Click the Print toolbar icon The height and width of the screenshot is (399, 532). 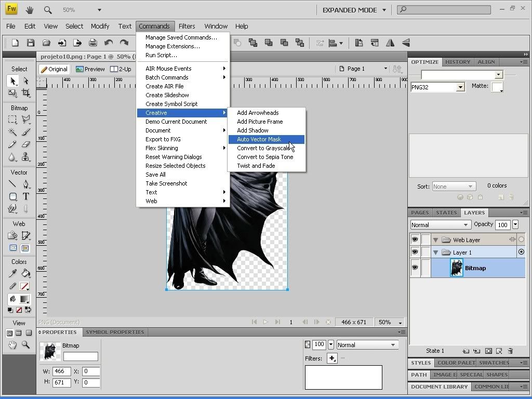tap(92, 43)
